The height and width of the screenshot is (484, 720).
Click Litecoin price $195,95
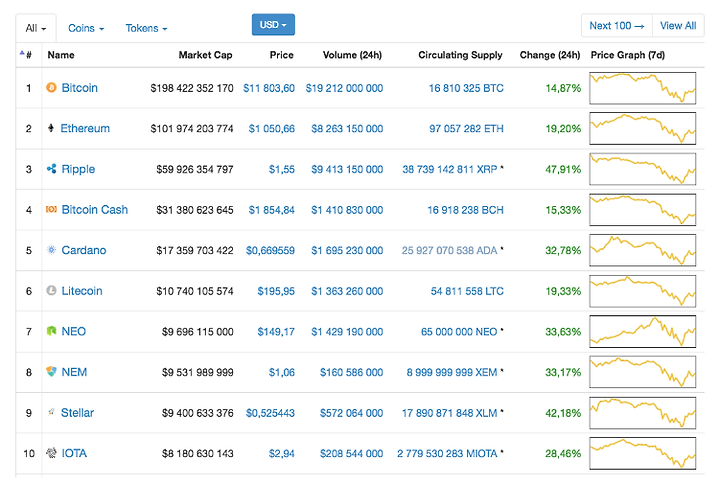(x=276, y=291)
